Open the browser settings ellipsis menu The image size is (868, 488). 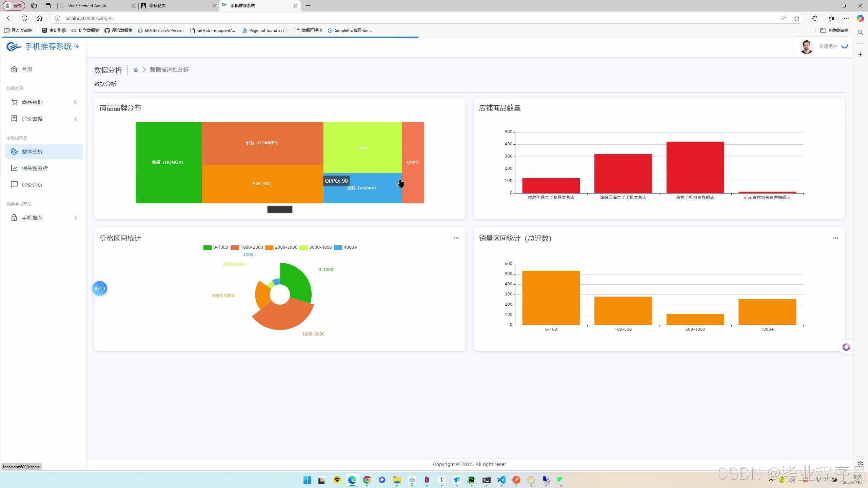click(846, 18)
